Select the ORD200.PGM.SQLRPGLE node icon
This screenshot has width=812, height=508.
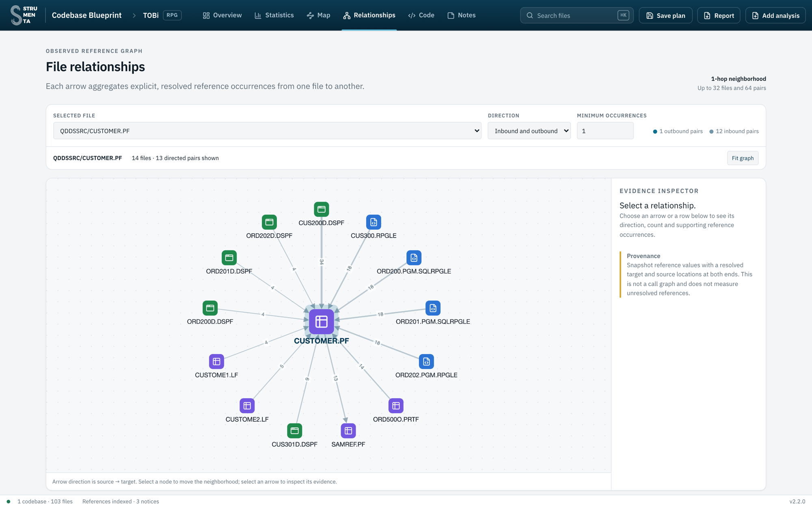point(414,258)
